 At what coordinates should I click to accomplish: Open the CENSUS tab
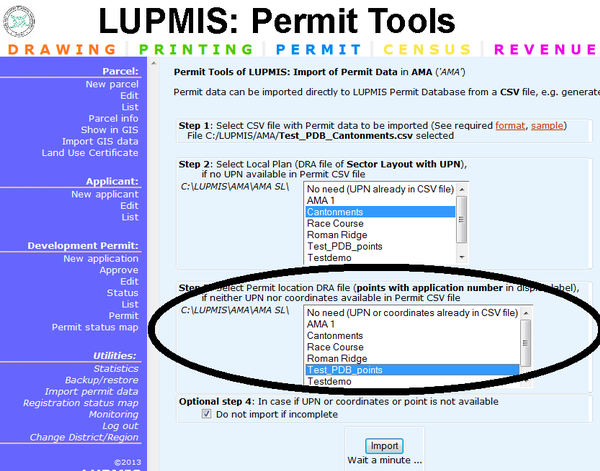pos(427,50)
